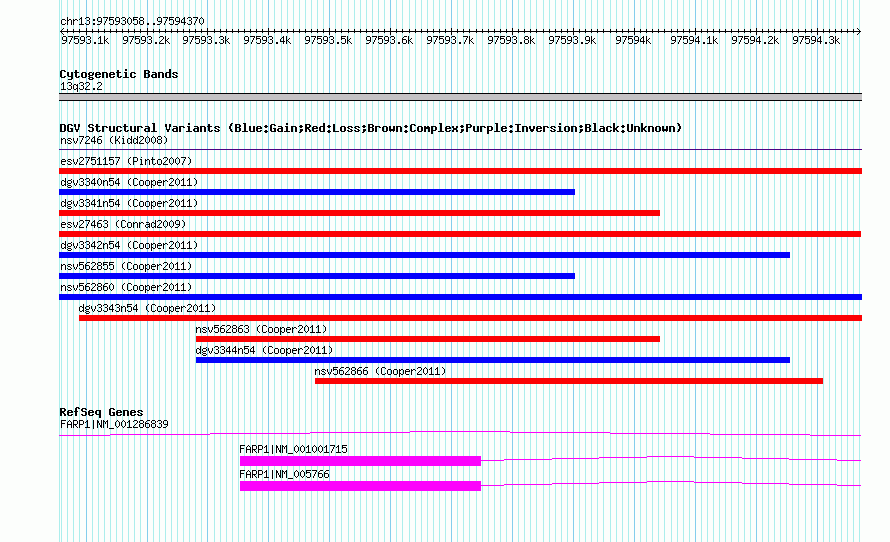The height and width of the screenshot is (542, 890).
Task: Select the blue dgv3340n54 gain bar
Action: tap(317, 192)
